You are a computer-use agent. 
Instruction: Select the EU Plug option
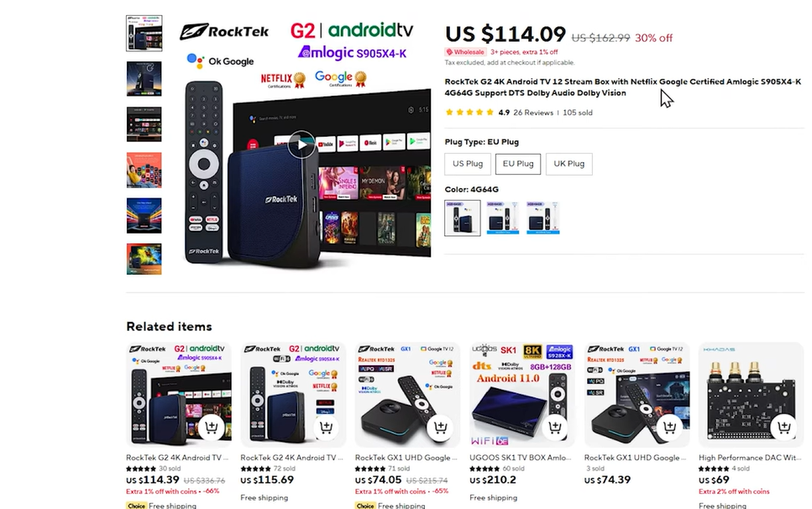(x=518, y=164)
